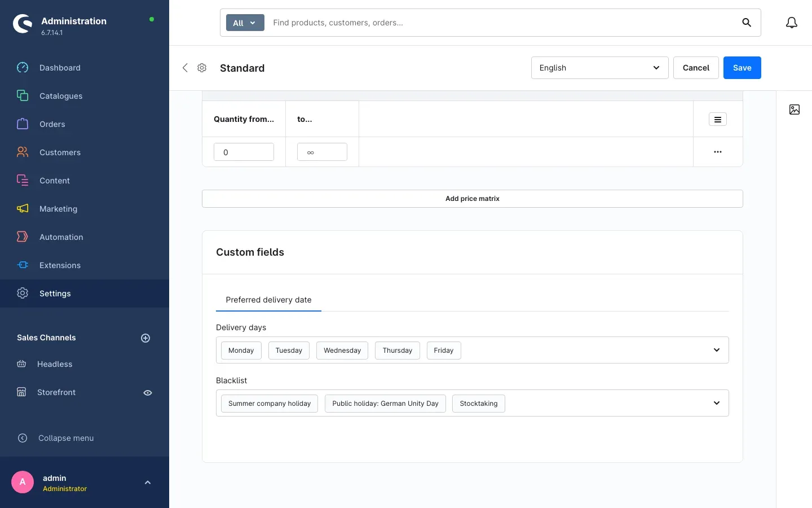Open price matrix column settings icon
Viewport: 812px width, 508px height.
[718, 119]
